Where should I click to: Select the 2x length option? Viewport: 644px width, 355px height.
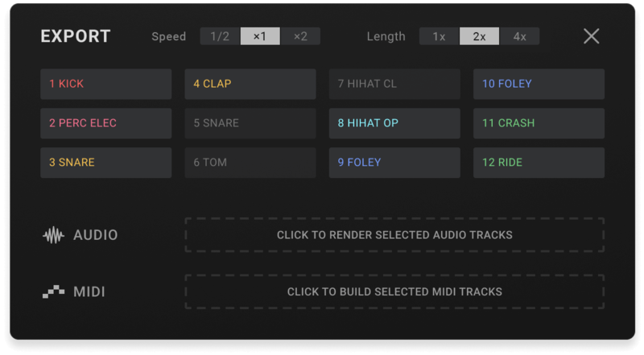[x=479, y=36]
